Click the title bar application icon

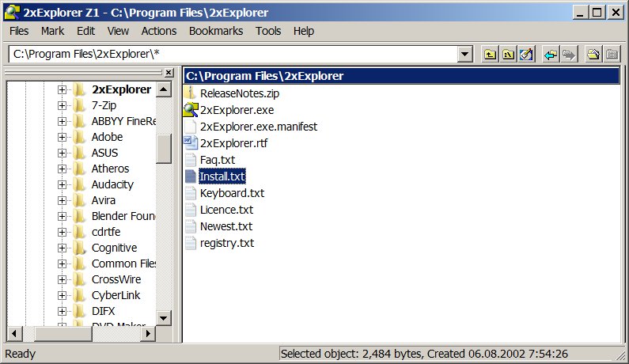(12, 13)
